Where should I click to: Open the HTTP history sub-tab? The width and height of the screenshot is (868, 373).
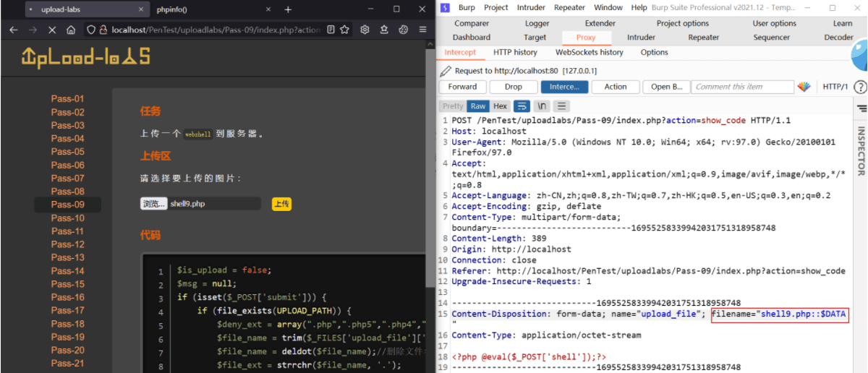(515, 52)
